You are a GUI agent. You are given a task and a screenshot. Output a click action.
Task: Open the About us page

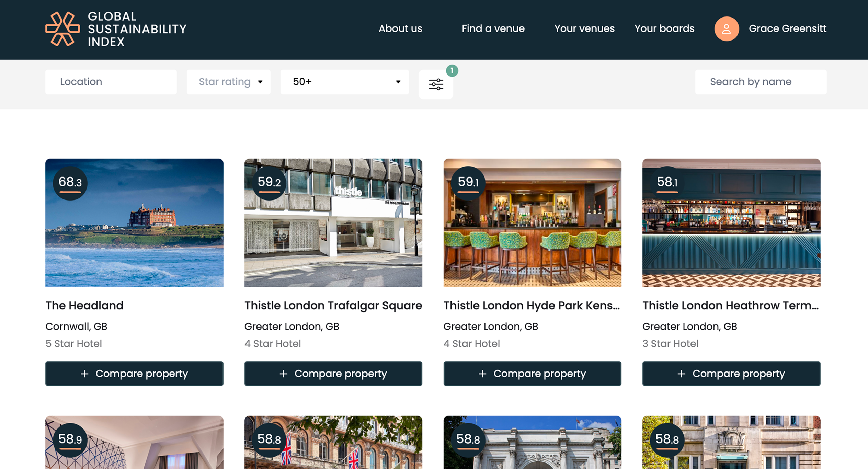coord(400,29)
